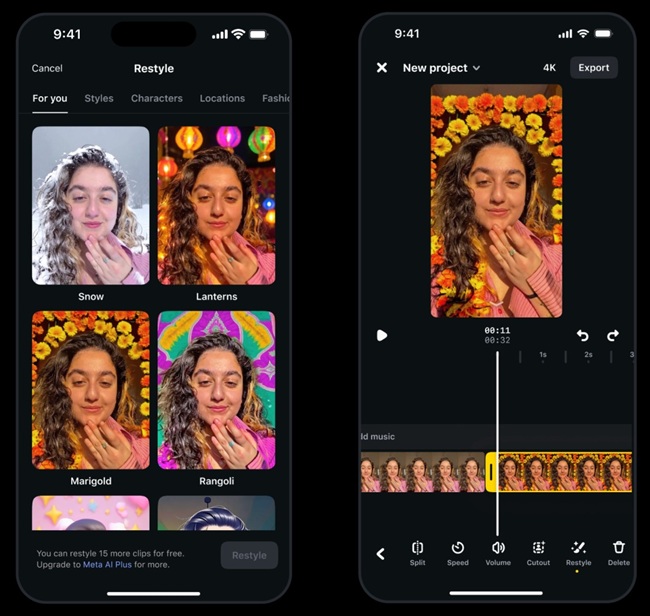
Task: Go back with the left chevron
Action: click(380, 554)
